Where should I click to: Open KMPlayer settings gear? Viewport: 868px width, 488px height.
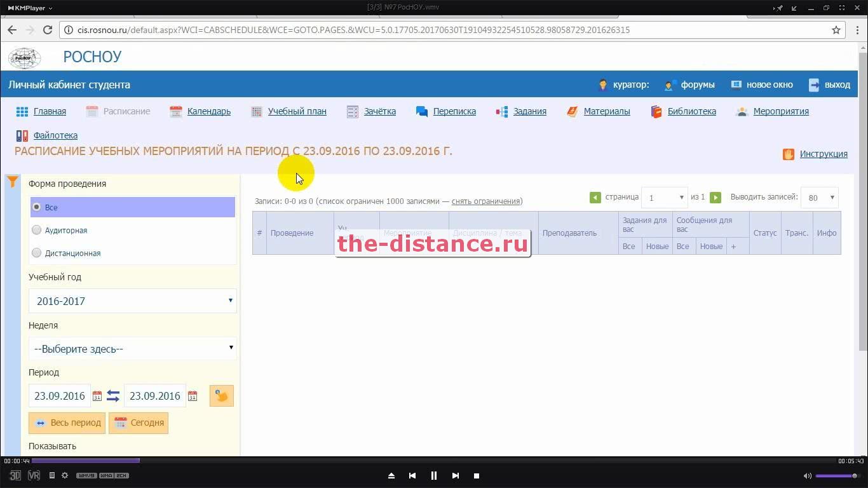click(65, 475)
